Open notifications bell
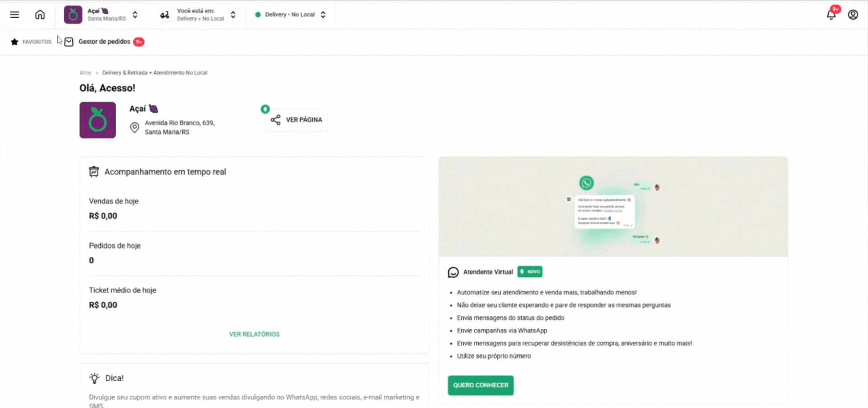Viewport: 868px width, 408px height. (x=831, y=14)
